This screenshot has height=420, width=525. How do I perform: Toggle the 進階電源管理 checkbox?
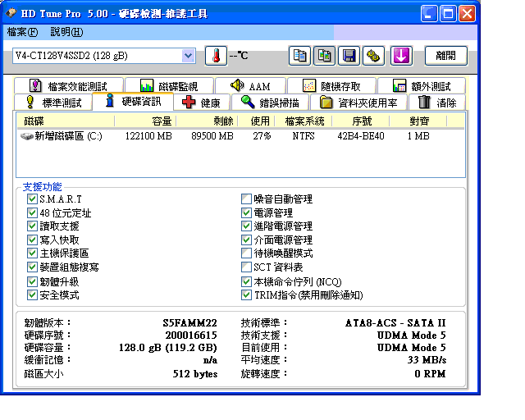point(246,226)
